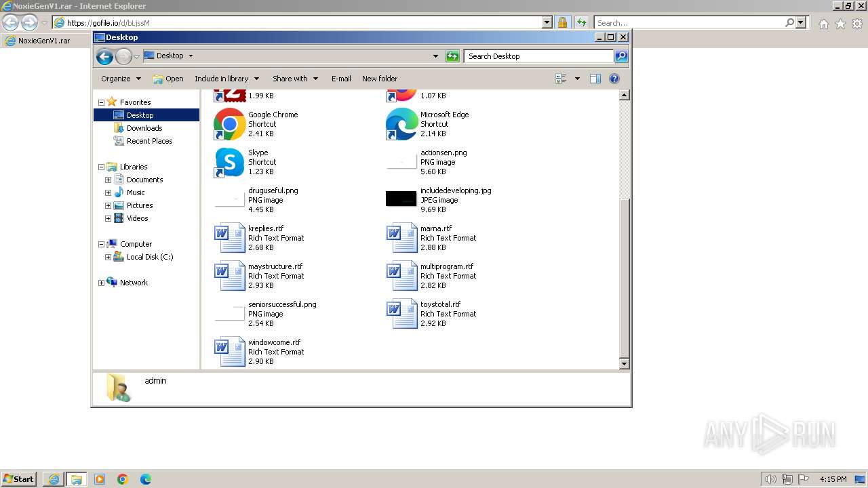The image size is (868, 488).
Task: Click the Search Desktop magnifier button
Action: [621, 56]
